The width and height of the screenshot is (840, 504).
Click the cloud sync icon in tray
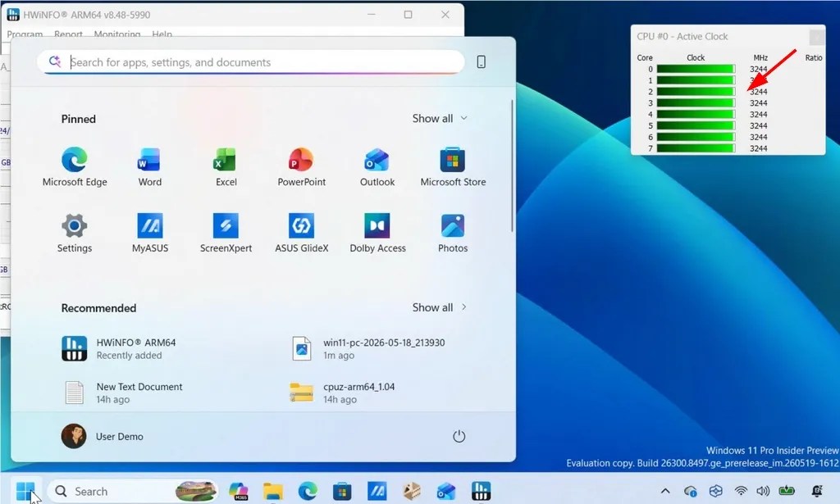691,491
